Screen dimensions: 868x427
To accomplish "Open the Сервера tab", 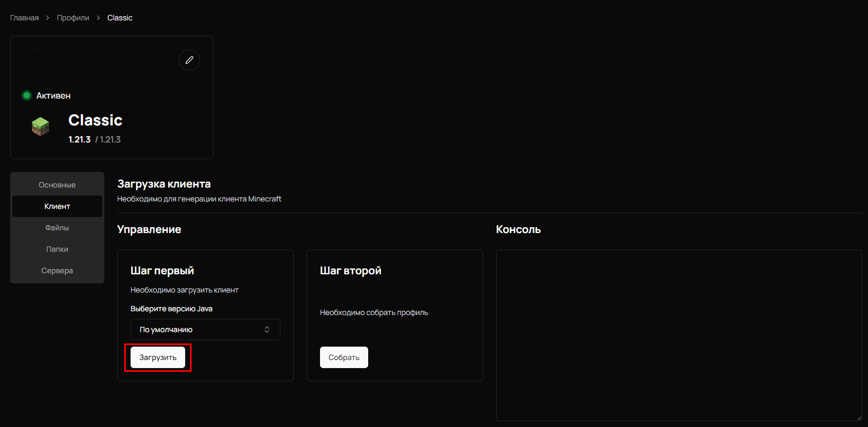I will [x=57, y=271].
